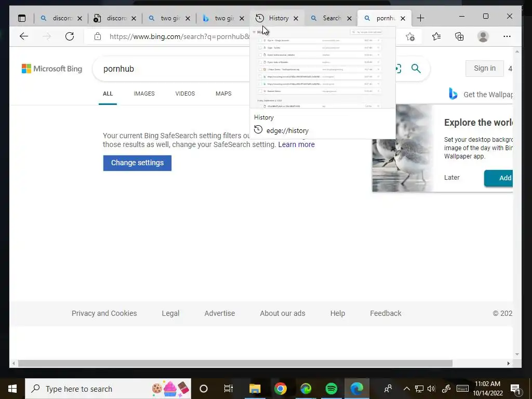Open a new tab with plus button
The height and width of the screenshot is (399, 532).
[x=420, y=18]
